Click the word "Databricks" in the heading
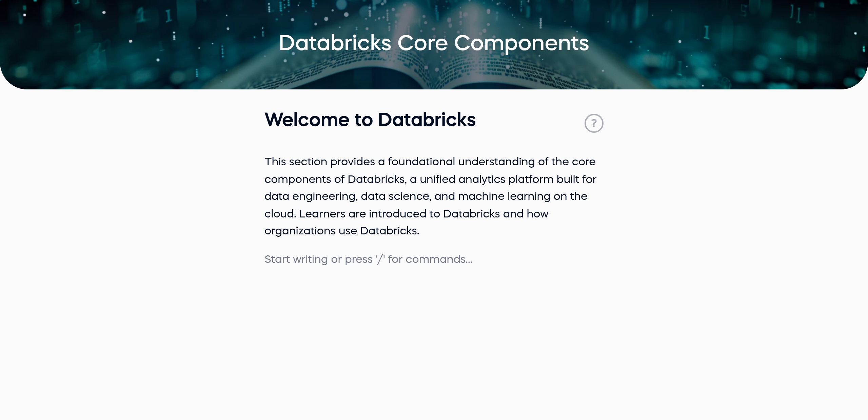 click(x=427, y=120)
